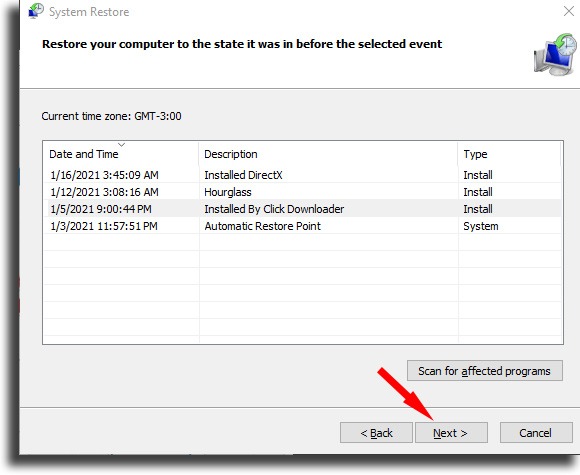580x475 pixels.
Task: Close the System Restore window
Action: coord(569,11)
